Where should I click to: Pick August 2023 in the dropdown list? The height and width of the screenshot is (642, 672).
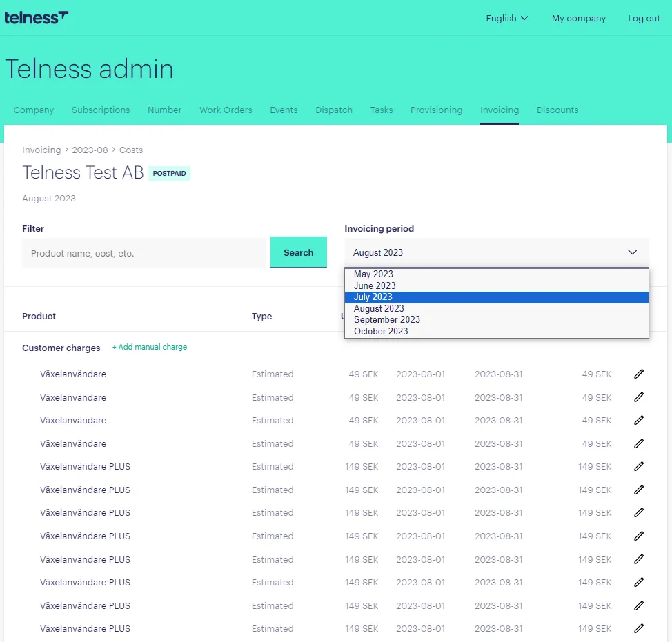point(496,308)
